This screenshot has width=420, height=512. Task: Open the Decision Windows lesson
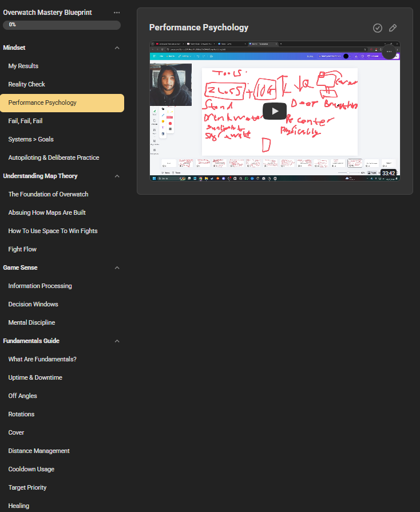coord(62,304)
